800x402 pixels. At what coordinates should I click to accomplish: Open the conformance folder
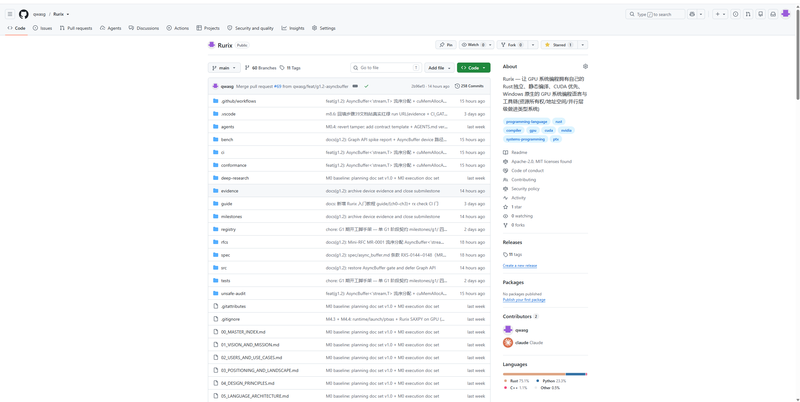pyautogui.click(x=234, y=165)
